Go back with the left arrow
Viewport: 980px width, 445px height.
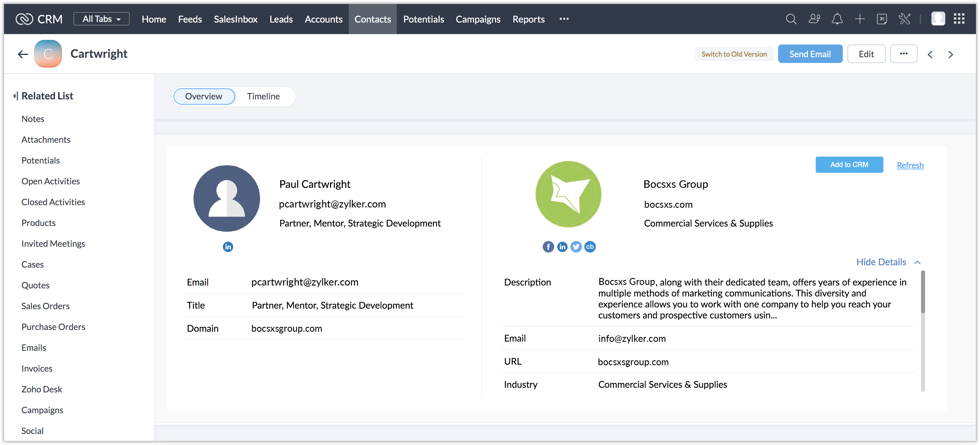(23, 54)
